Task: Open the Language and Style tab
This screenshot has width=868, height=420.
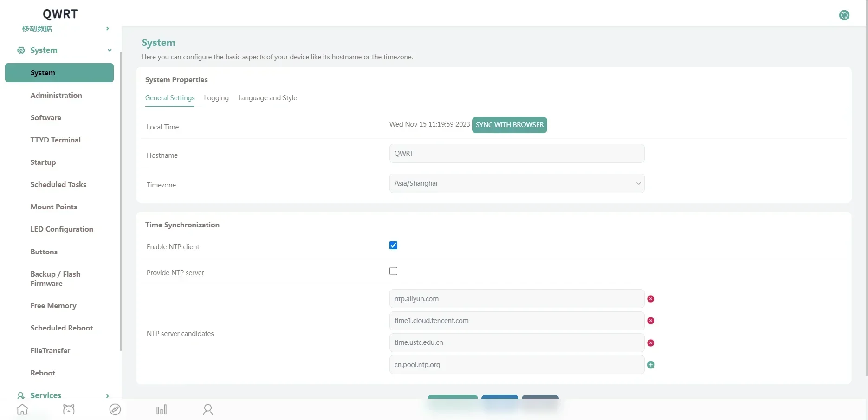Action: [267, 98]
